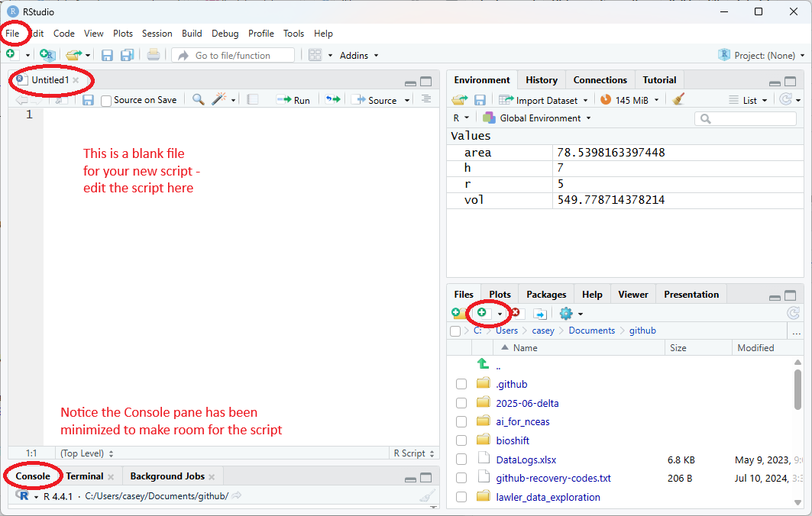Enable the Source on Save checkbox
The height and width of the screenshot is (516, 812).
[106, 100]
